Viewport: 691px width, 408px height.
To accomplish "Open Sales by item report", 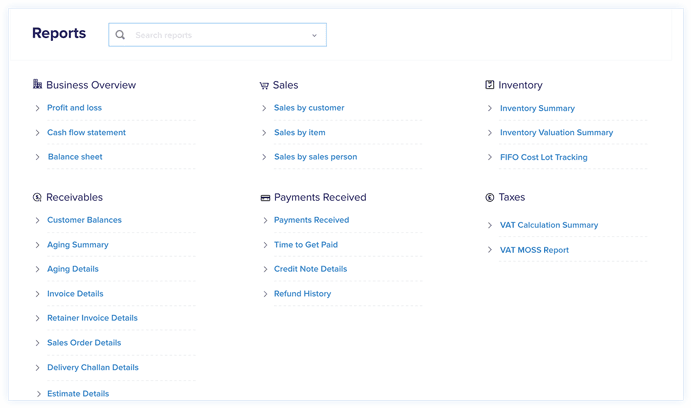I will 300,133.
